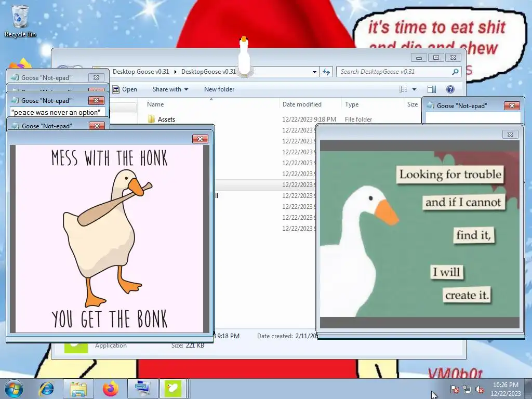Expand the breadcrumb arrow between folder names

pos(176,72)
